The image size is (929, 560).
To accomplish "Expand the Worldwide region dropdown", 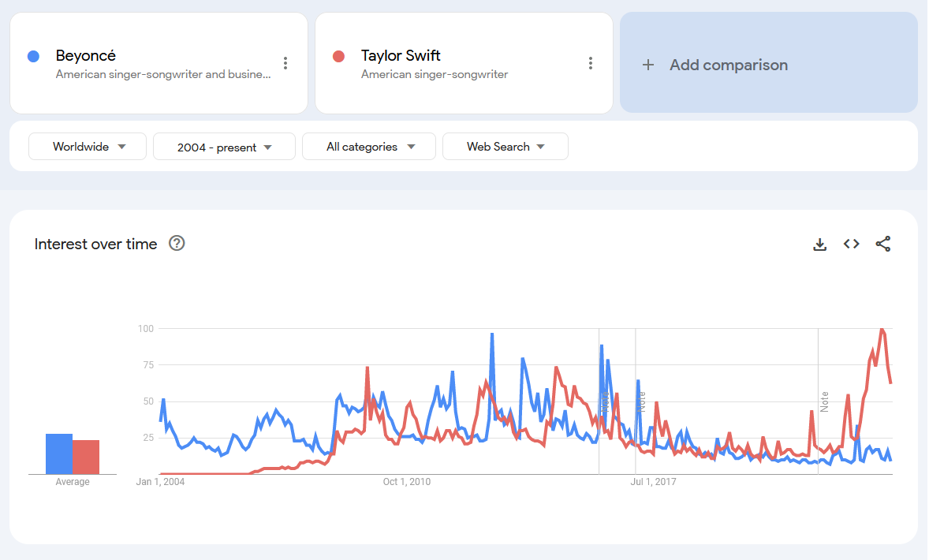I will (88, 147).
